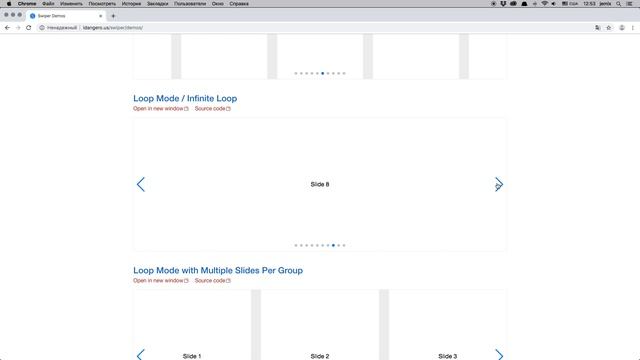Image resolution: width=640 pixels, height=360 pixels.
Task: Open the Chrome profile avatar
Action: [622, 28]
